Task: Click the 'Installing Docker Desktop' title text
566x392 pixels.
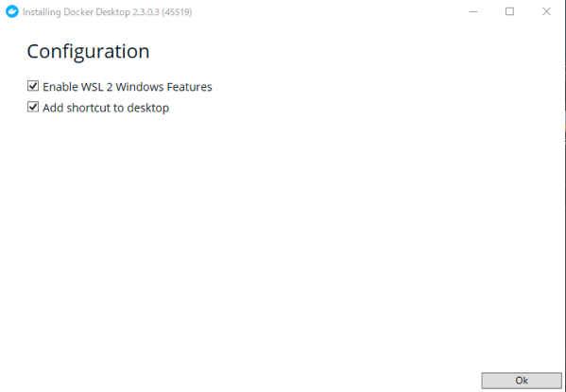Action: pos(77,12)
